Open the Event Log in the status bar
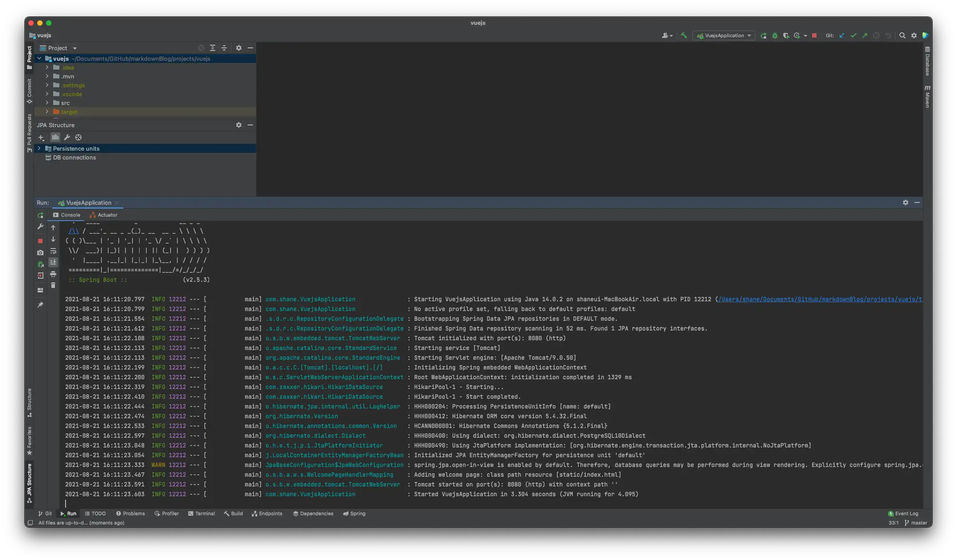 [x=903, y=513]
